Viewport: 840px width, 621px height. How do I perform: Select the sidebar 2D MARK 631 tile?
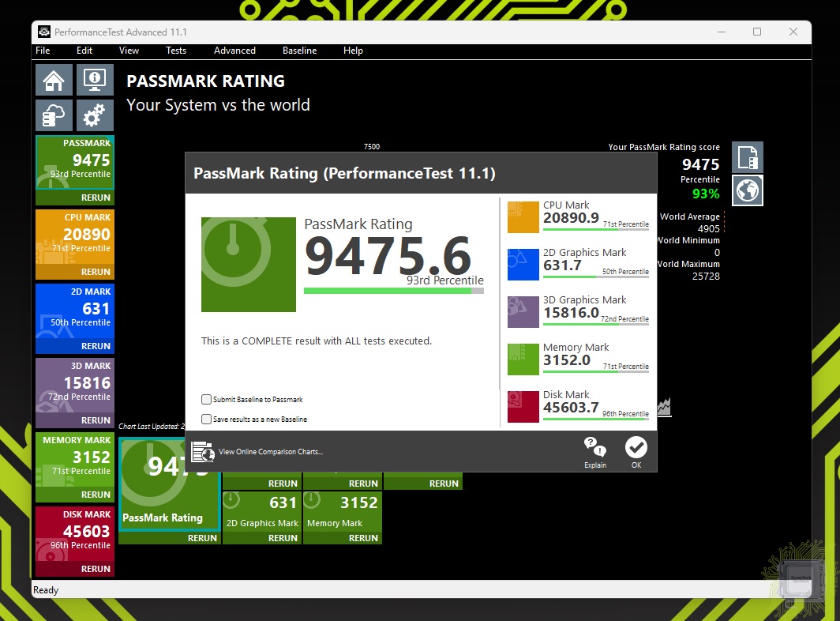pos(75,311)
